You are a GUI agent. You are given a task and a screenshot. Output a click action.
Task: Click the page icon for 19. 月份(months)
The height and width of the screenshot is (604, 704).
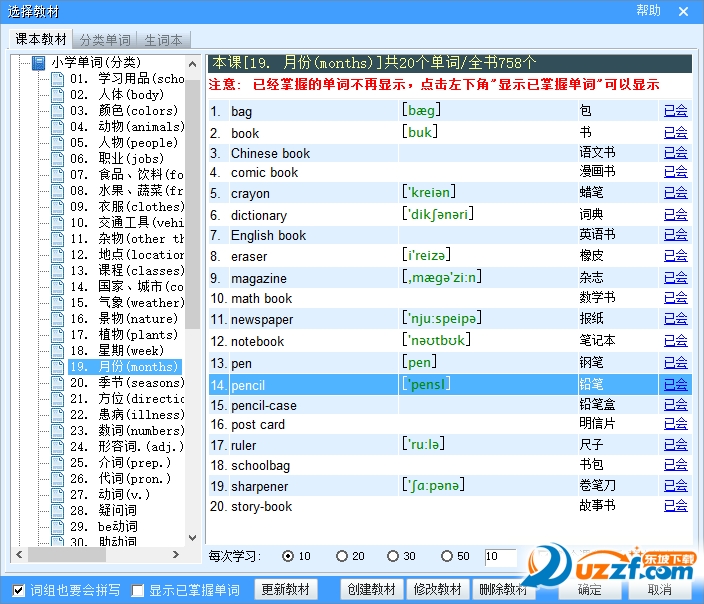tap(57, 367)
